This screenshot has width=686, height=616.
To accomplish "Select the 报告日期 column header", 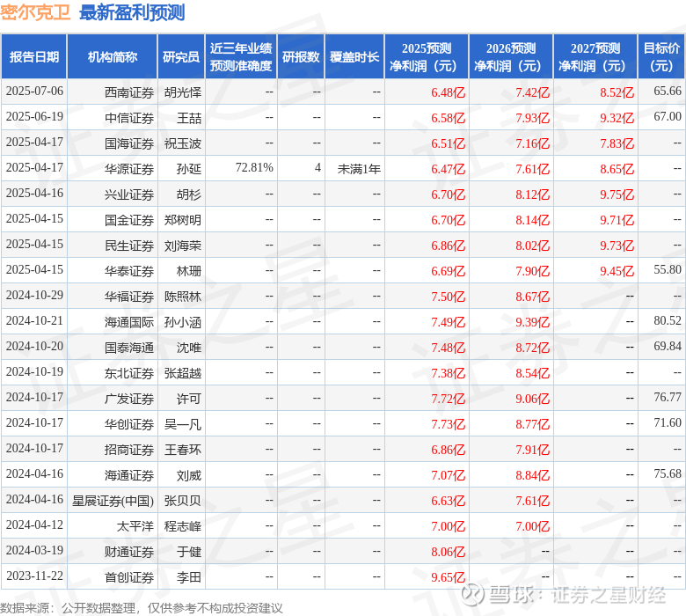I will pyautogui.click(x=34, y=57).
